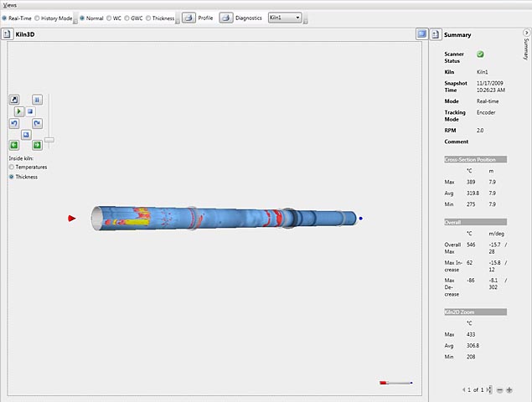532x402 pixels.
Task: Click the rotate counter-clockwise arrow icon
Action: click(x=14, y=123)
